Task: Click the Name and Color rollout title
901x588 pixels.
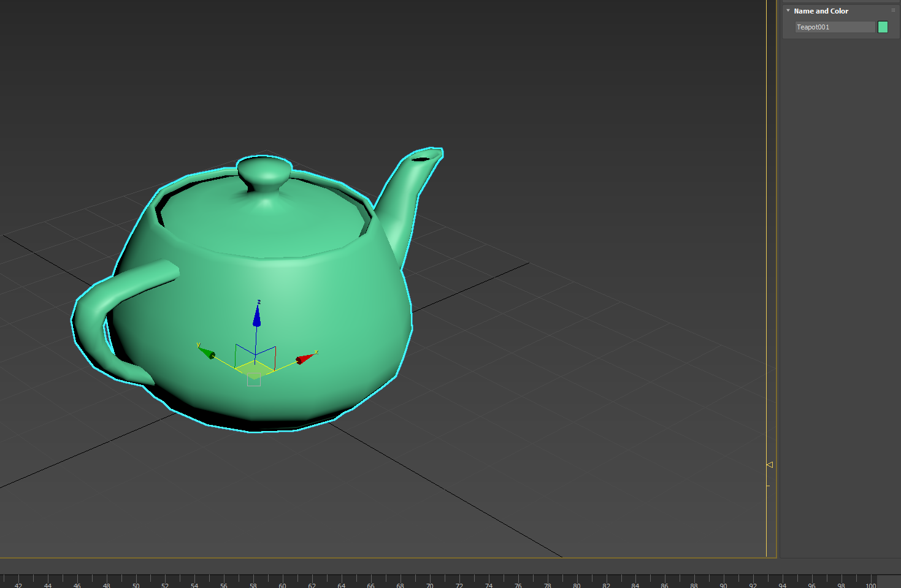Action: (821, 11)
